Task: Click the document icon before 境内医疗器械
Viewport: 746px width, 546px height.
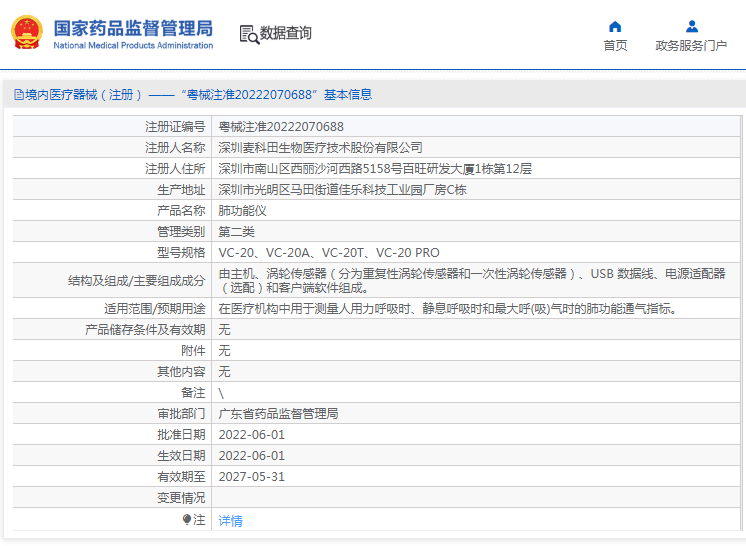Action: tap(19, 95)
